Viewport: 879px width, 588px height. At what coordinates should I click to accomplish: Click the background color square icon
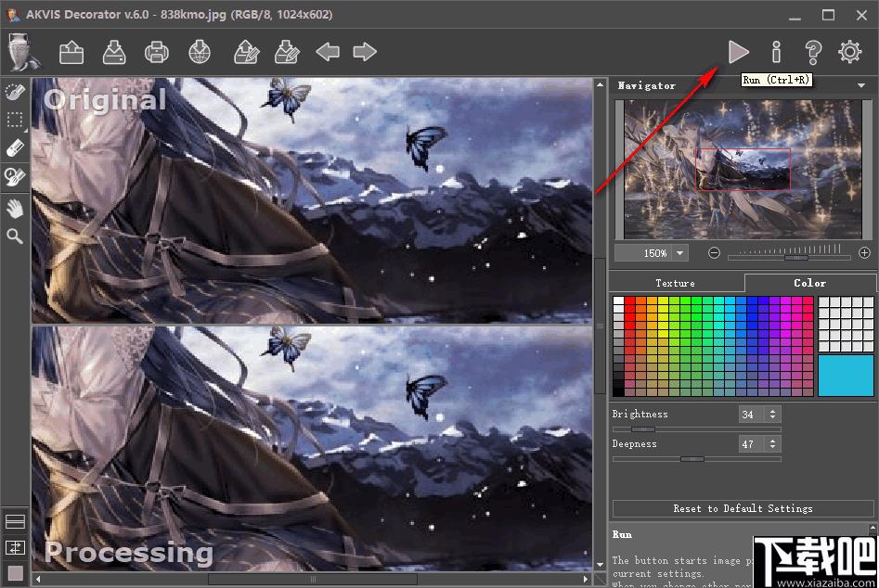pos(15,573)
